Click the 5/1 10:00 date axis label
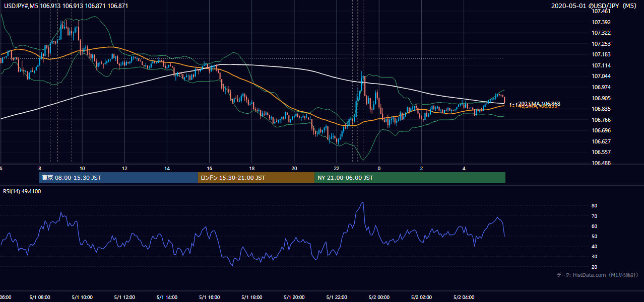644x302 pixels. 82,297
